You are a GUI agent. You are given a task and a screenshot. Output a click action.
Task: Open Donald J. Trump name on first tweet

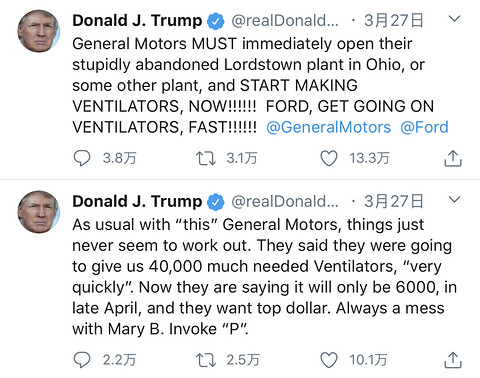point(137,21)
